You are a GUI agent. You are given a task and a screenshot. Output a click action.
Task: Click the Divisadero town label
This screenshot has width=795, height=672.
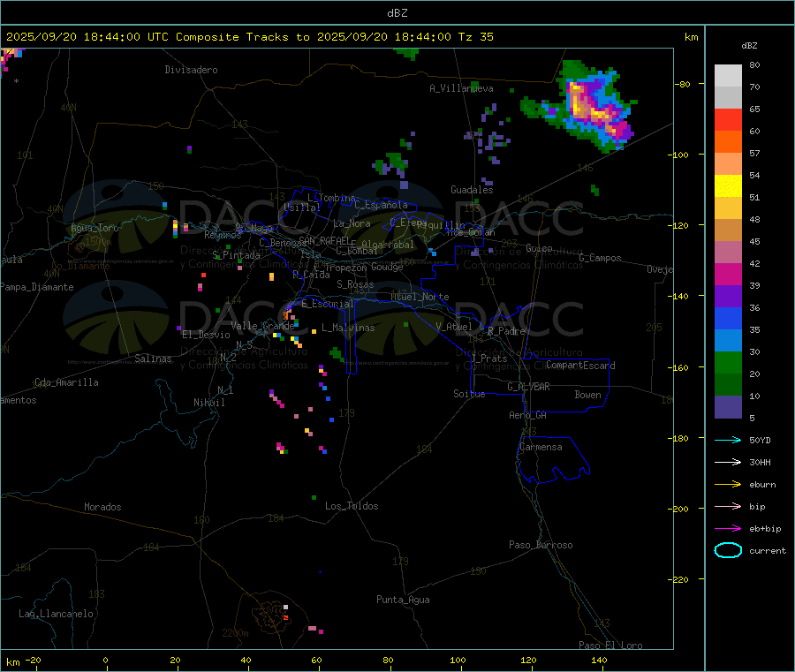click(191, 70)
